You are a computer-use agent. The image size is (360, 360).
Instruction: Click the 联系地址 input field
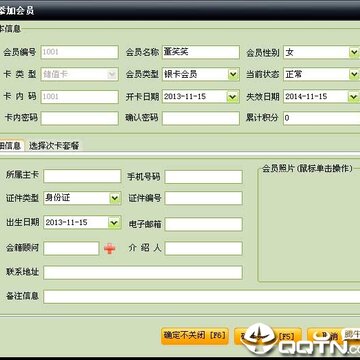tap(143, 272)
